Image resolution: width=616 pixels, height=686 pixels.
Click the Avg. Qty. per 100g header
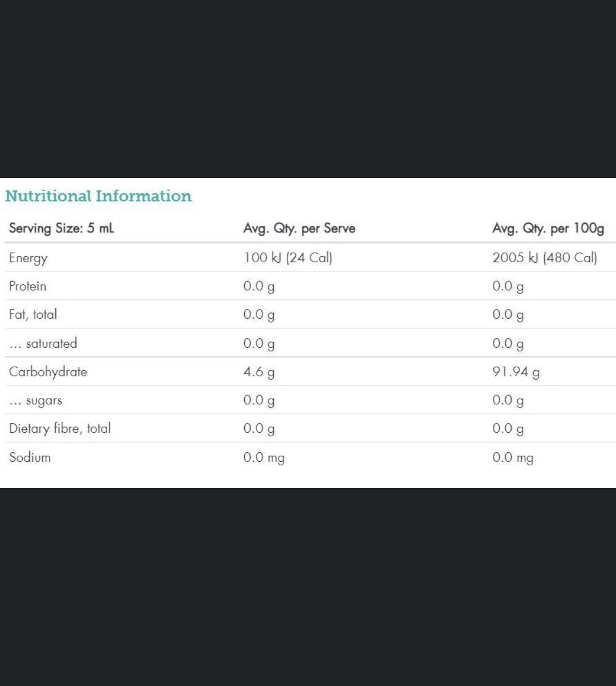(548, 229)
